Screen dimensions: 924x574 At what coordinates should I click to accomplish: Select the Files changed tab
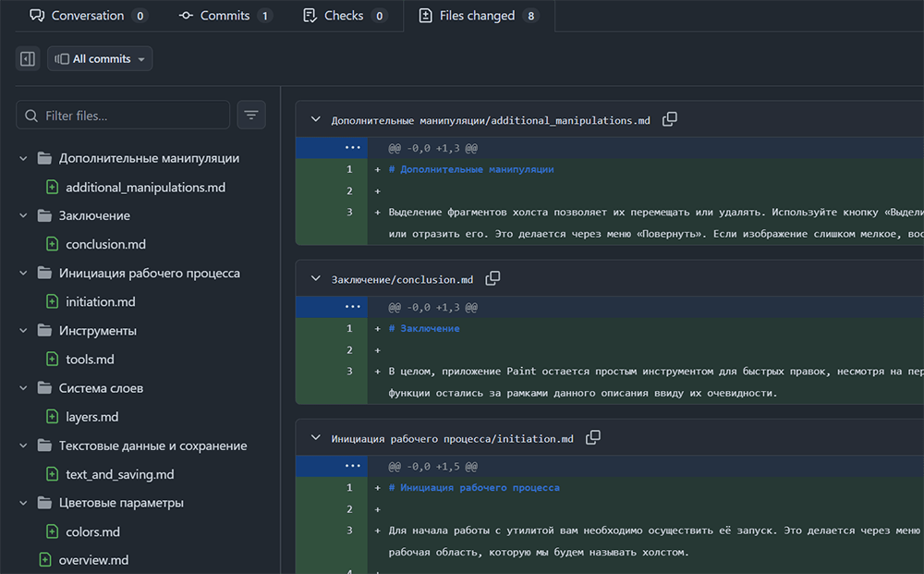pyautogui.click(x=478, y=16)
